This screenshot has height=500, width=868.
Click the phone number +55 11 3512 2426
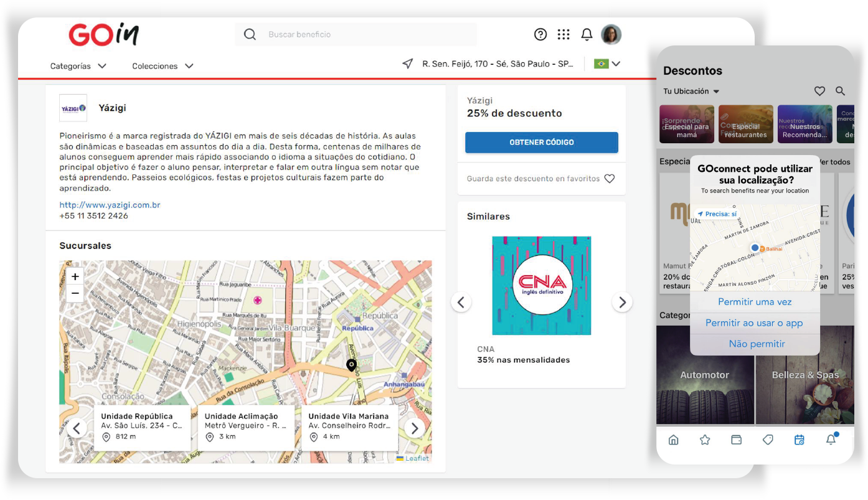coord(94,216)
